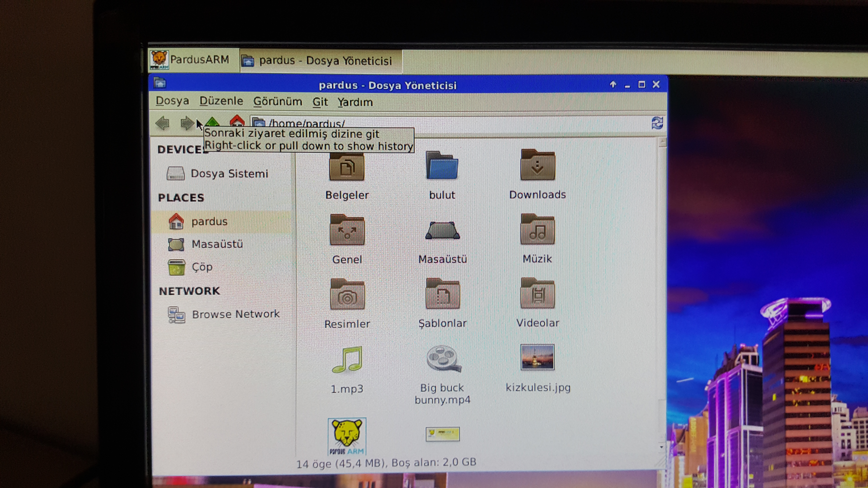Select Masaüstü in the Places sidebar
Image resolution: width=868 pixels, height=488 pixels.
tap(205, 244)
